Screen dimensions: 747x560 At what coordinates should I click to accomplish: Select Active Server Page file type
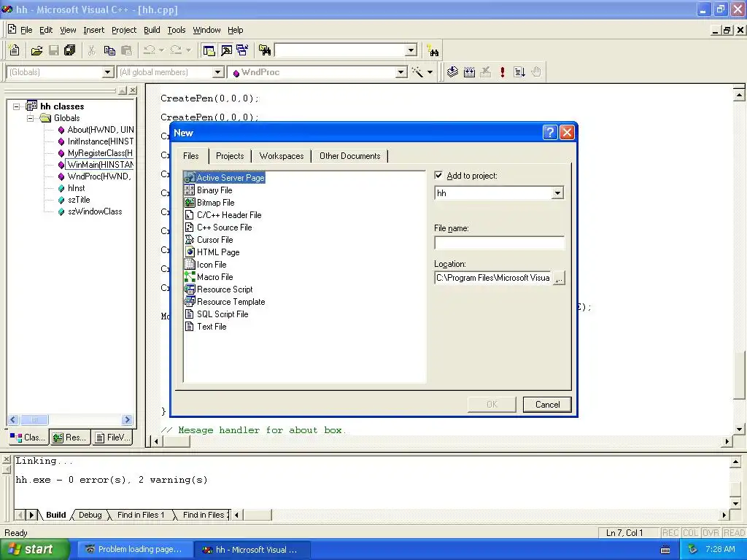[225, 178]
